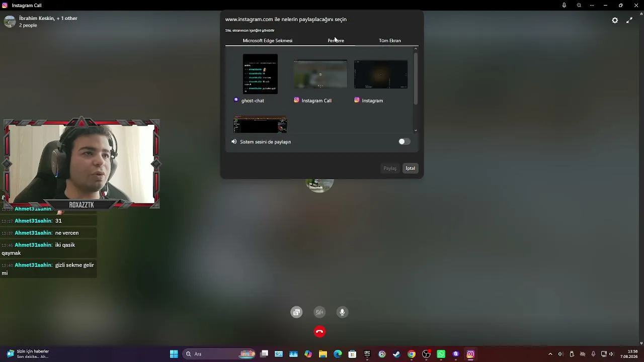Viewport: 644px width, 362px height.
Task: Click the safely remove USB tray icon
Action: [572, 354]
